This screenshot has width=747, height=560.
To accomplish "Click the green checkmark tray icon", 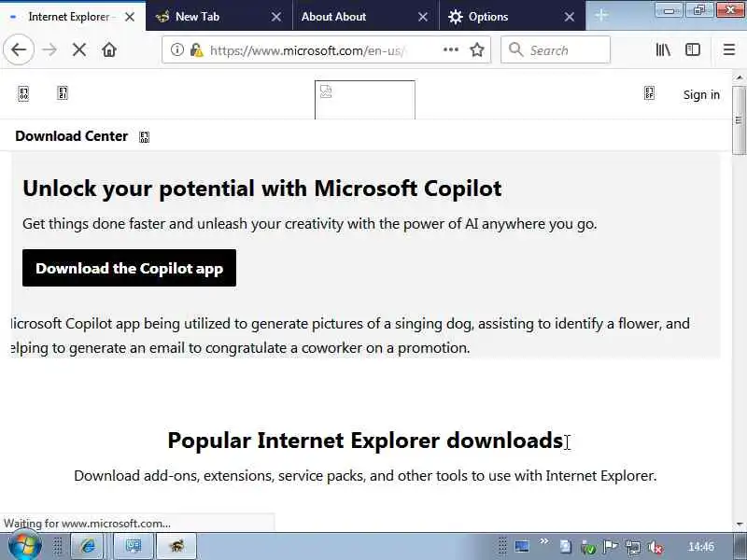I will click(588, 548).
